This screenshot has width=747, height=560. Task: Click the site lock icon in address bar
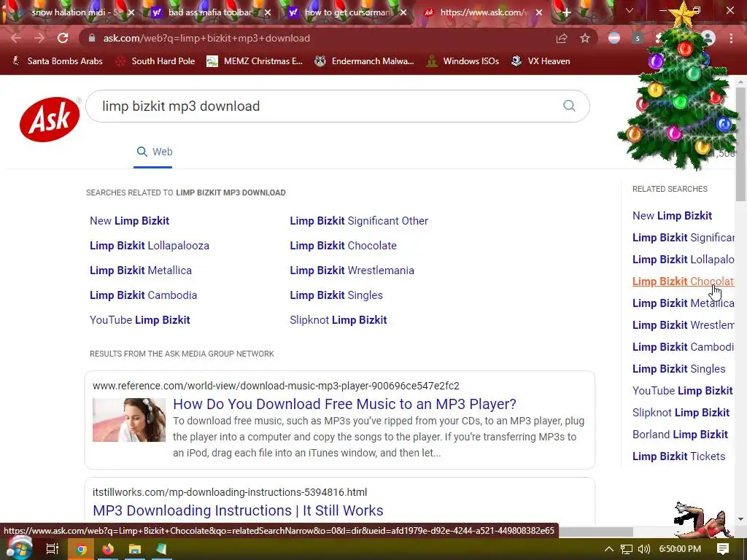click(x=92, y=38)
